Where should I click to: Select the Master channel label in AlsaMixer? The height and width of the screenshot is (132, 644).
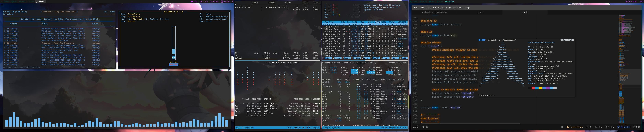(173, 65)
